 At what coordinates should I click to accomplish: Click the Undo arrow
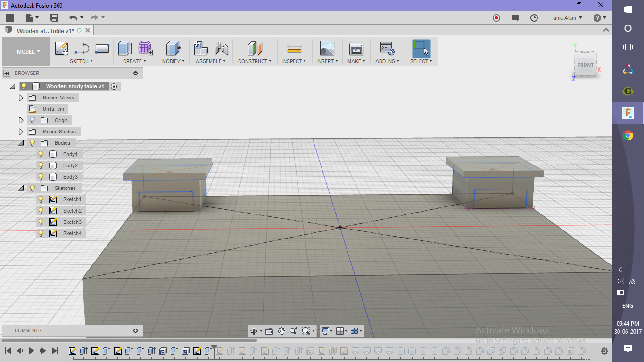point(73,18)
